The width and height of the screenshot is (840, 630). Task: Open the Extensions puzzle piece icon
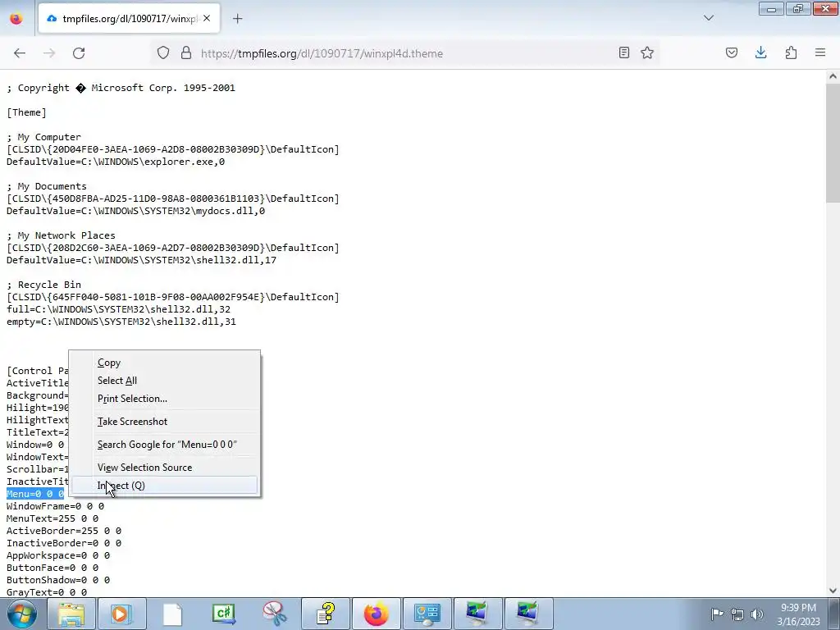pyautogui.click(x=791, y=52)
